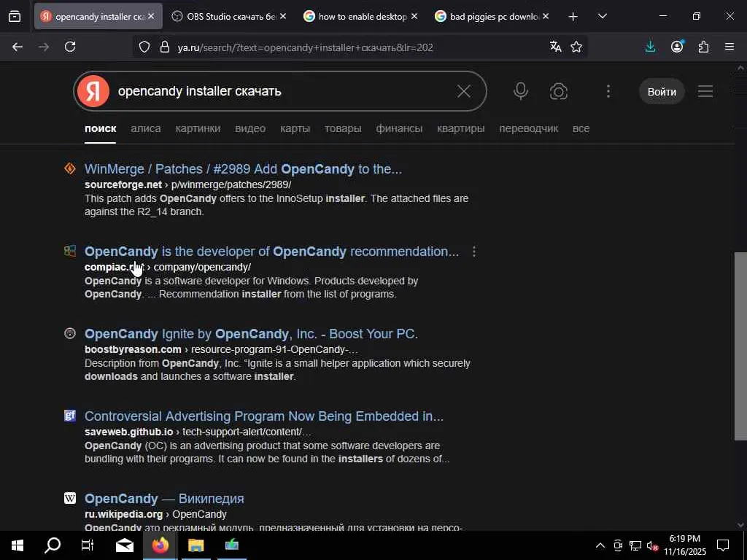Close the opencandy installer tab
The height and width of the screenshot is (560, 747).
point(151,16)
